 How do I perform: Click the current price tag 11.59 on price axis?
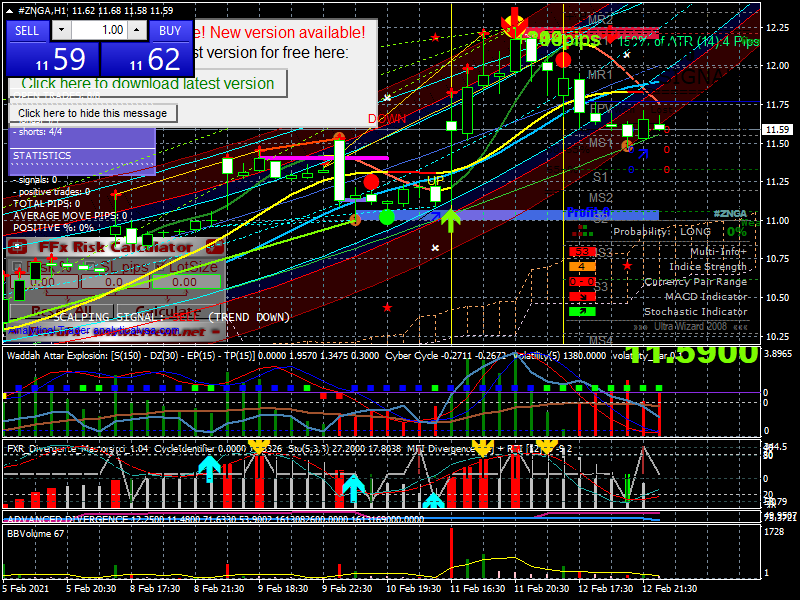(777, 130)
